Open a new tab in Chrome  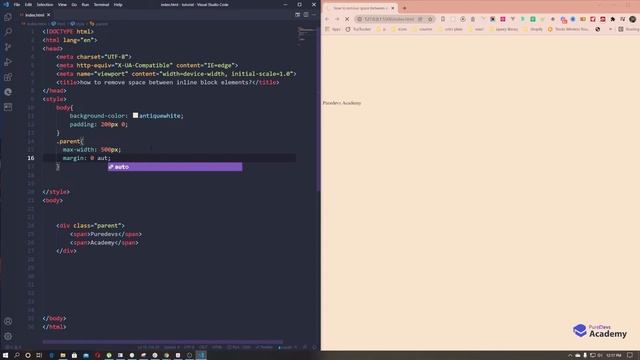(x=404, y=8)
